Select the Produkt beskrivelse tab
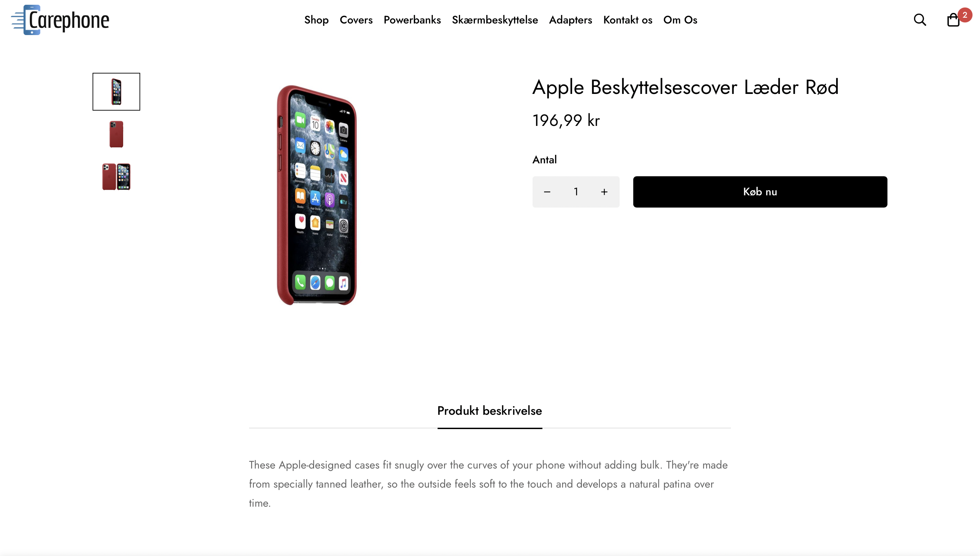Screen dimensions: 980x556 point(489,411)
